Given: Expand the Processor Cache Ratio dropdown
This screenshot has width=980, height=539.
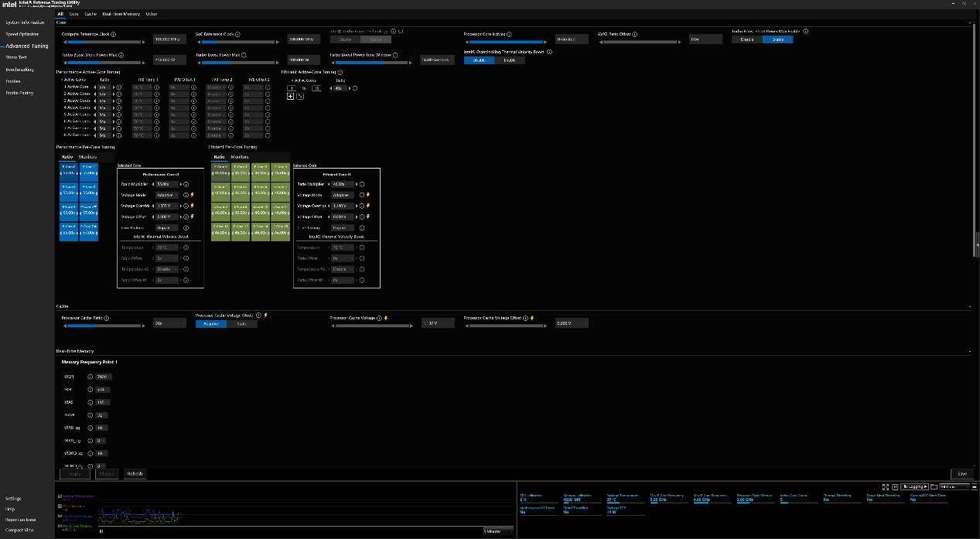Looking at the screenshot, I should [x=169, y=323].
